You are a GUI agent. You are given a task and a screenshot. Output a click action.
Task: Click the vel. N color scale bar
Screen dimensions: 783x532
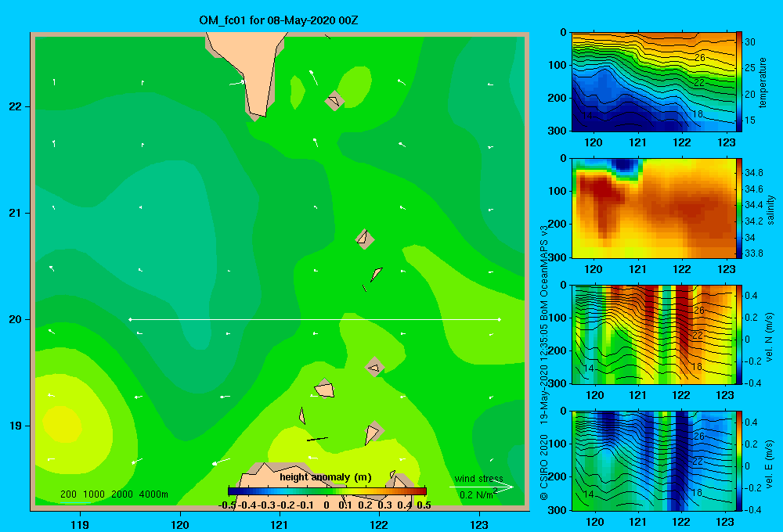point(739,334)
